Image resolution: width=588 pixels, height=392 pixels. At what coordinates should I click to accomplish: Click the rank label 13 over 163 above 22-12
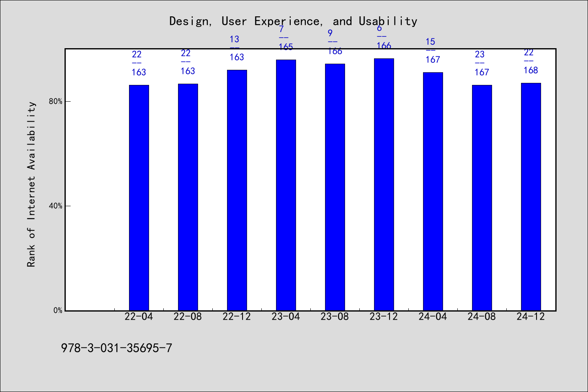[x=237, y=48]
